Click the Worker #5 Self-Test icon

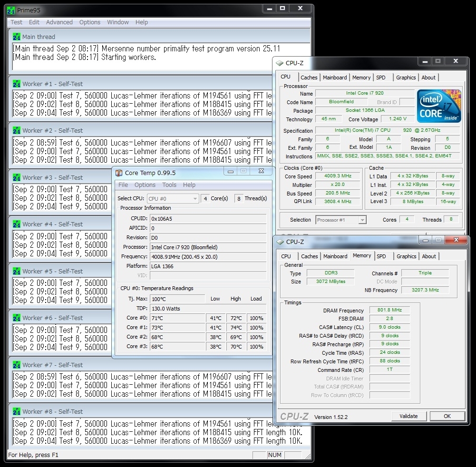pos(16,271)
